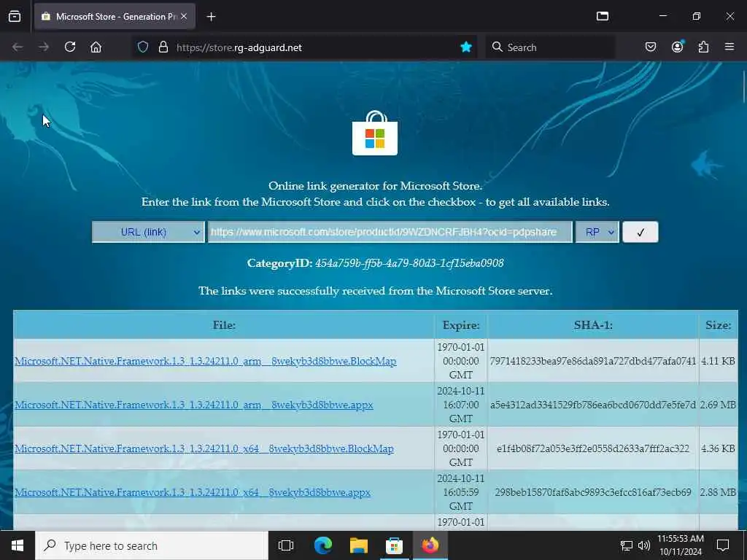
Task: Click the 2.88 MB size cell
Action: 718,492
